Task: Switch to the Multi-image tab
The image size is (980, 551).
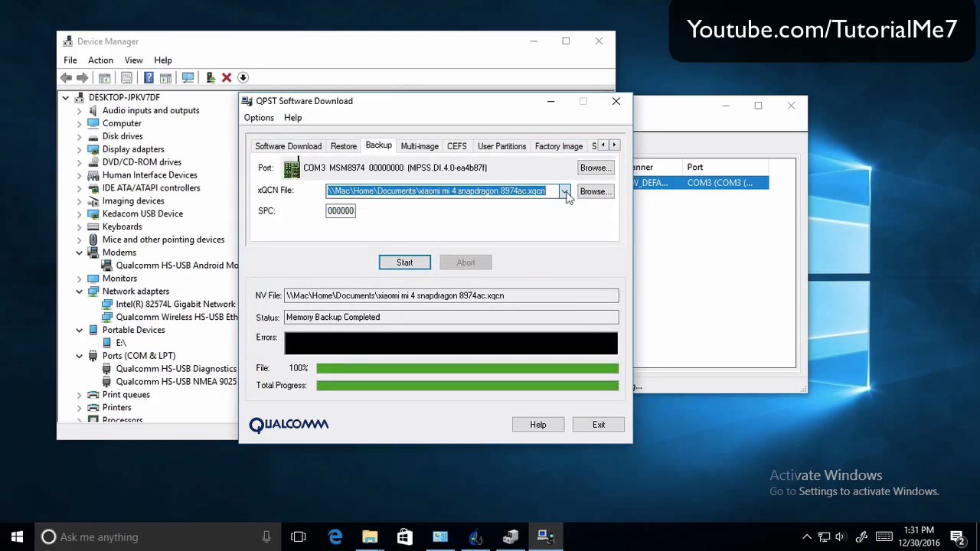Action: point(420,146)
